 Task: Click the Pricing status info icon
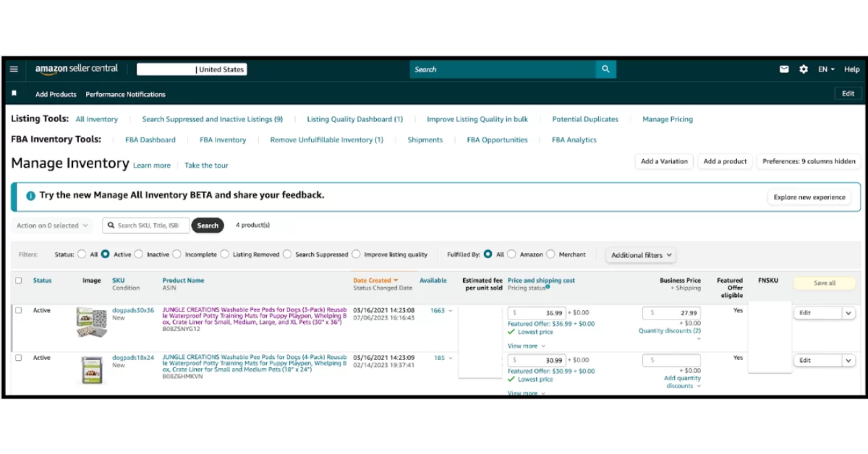pyautogui.click(x=548, y=287)
